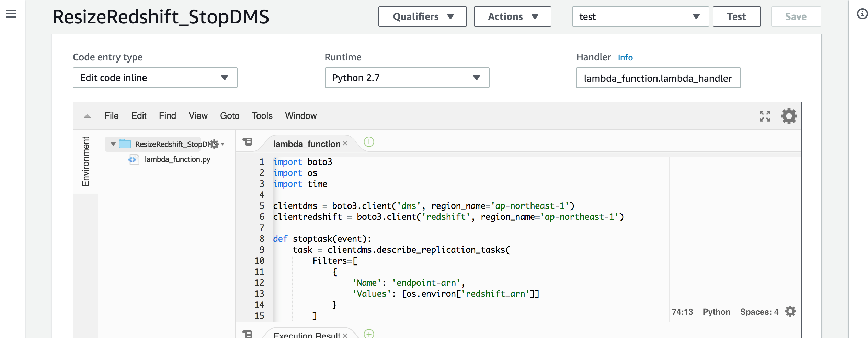Click the clientredshift assignment on line 6

click(x=448, y=217)
